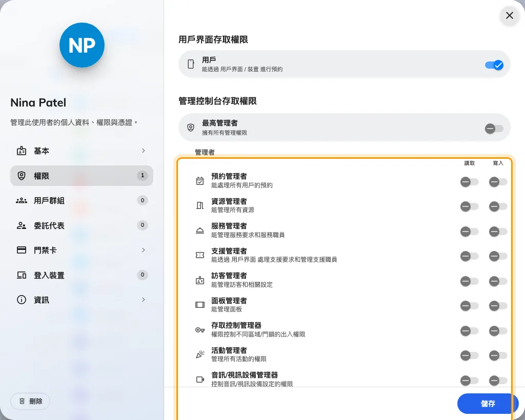Select the 權限 sidebar section
Viewport: 525px width, 420px height.
point(82,176)
